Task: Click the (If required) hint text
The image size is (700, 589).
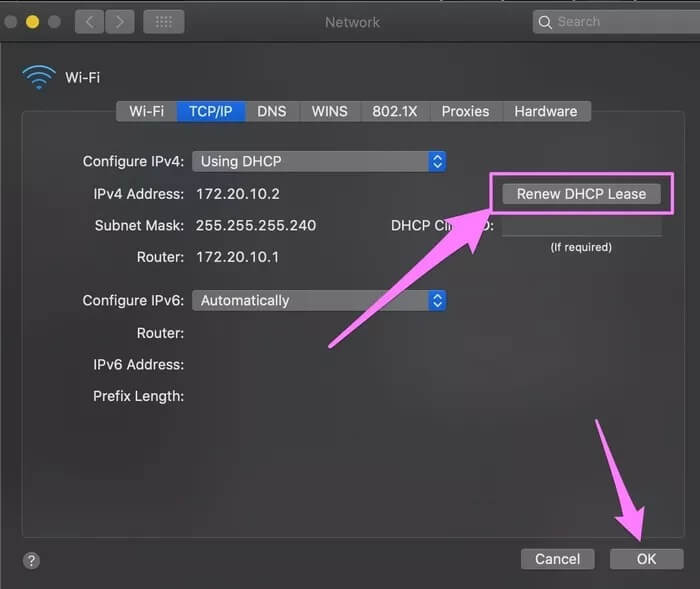Action: tap(581, 247)
